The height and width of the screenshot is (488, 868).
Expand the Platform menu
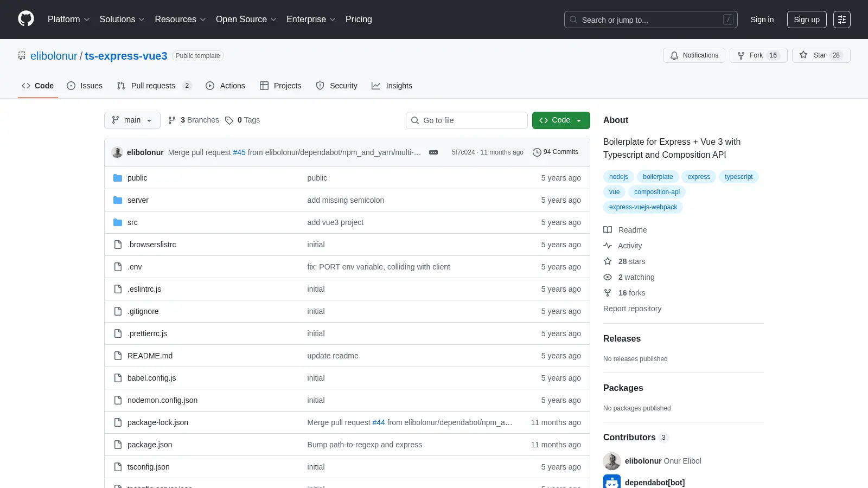click(68, 20)
